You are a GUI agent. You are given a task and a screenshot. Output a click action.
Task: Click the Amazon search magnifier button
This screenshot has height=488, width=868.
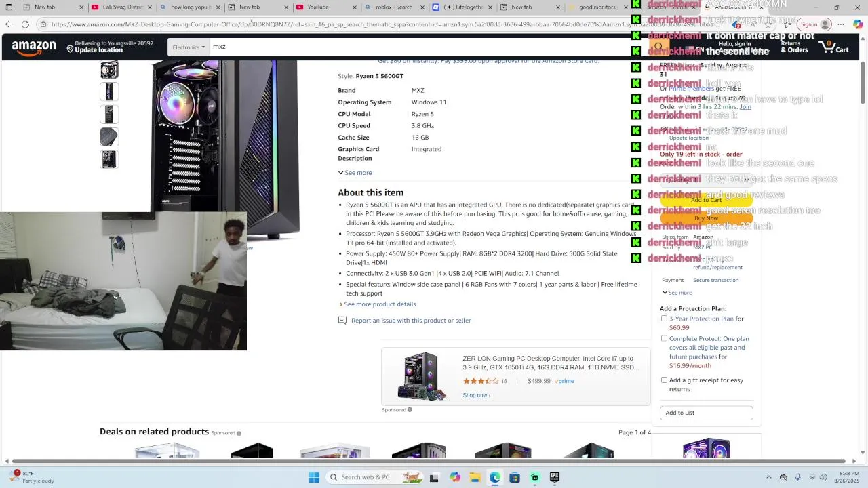(658, 47)
